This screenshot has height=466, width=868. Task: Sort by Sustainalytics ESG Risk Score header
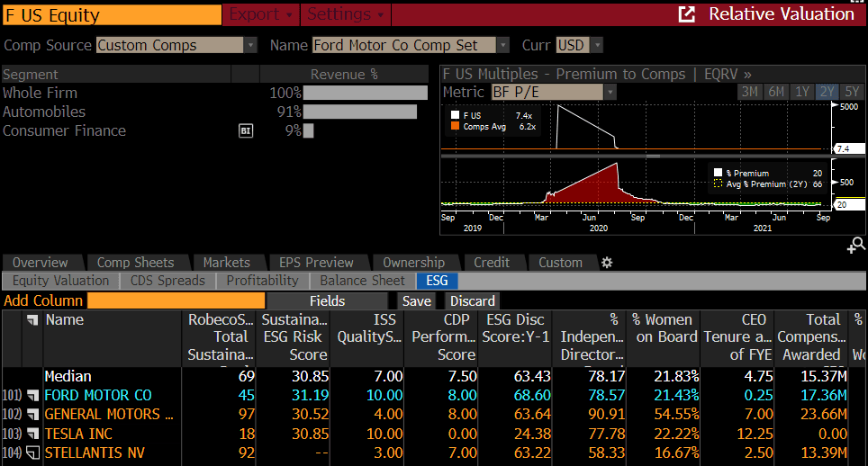coord(294,337)
